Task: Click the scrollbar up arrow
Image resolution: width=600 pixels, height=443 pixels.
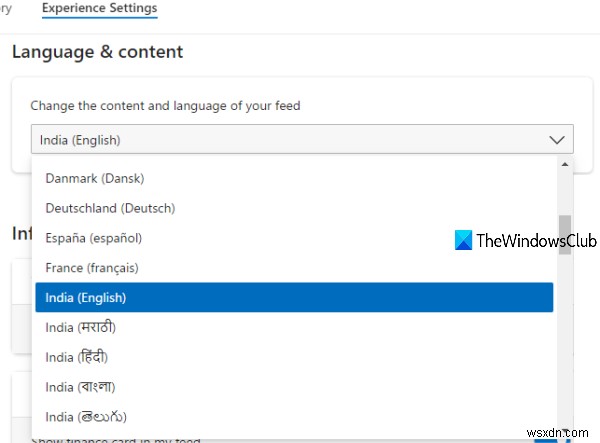Action: click(x=565, y=164)
